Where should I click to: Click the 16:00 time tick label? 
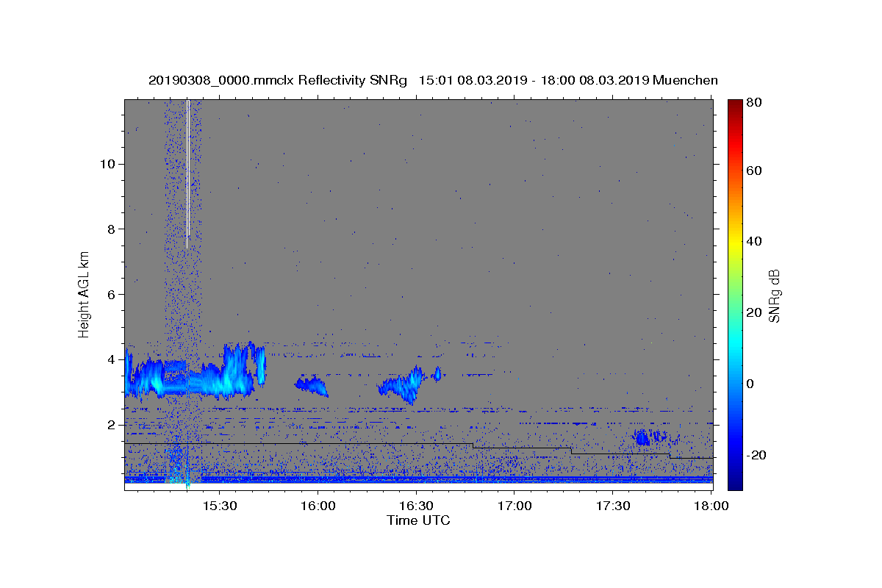coord(318,506)
